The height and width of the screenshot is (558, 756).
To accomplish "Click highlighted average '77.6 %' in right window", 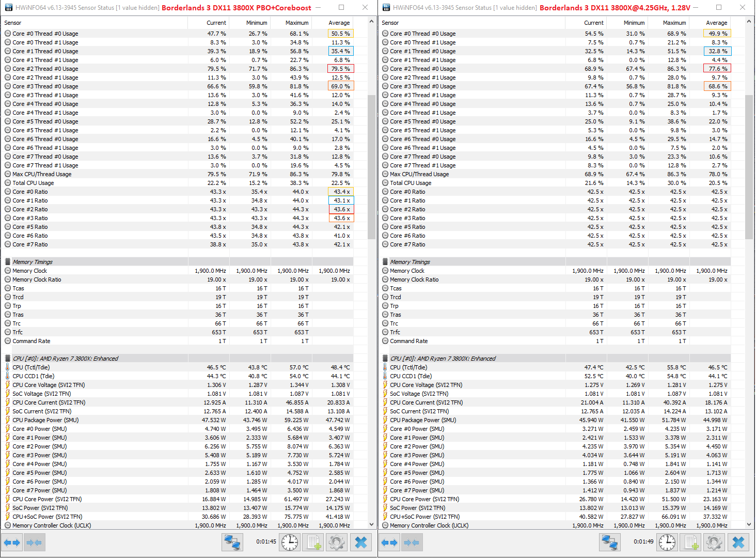I will [x=718, y=69].
